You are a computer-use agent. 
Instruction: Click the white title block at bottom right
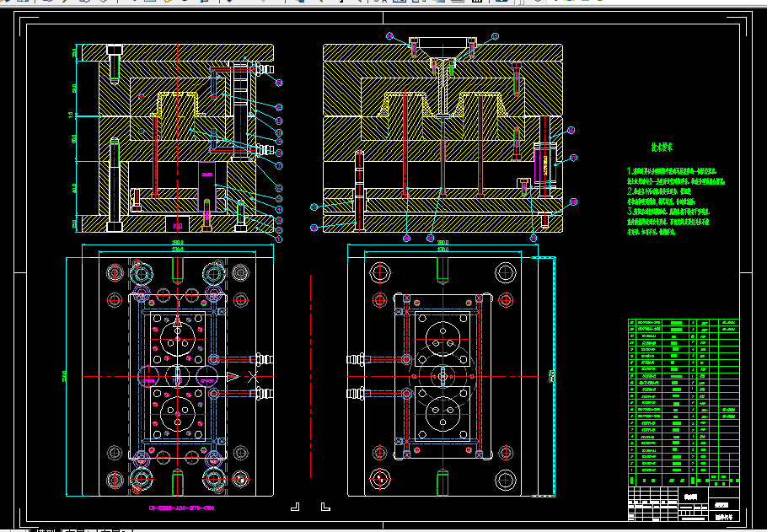[x=684, y=503]
